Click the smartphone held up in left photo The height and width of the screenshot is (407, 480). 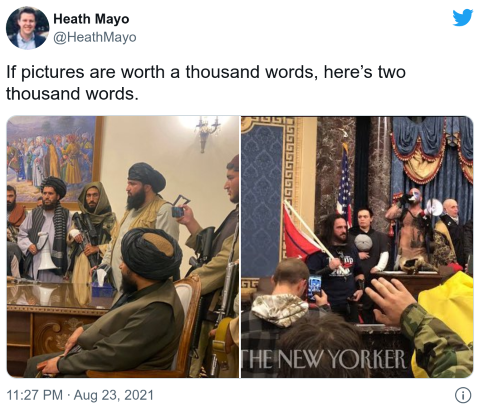tap(178, 212)
